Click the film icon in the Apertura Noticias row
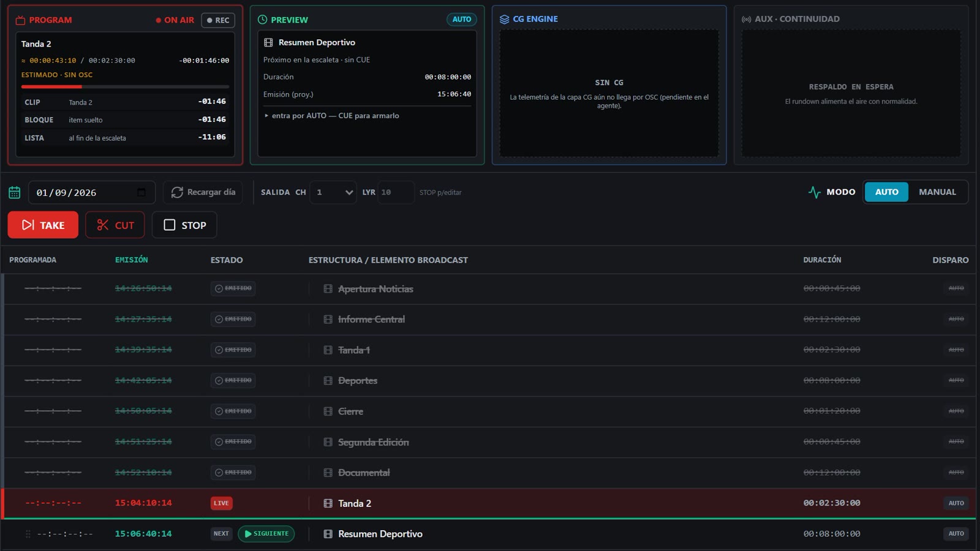This screenshot has height=551, width=980. 328,288
